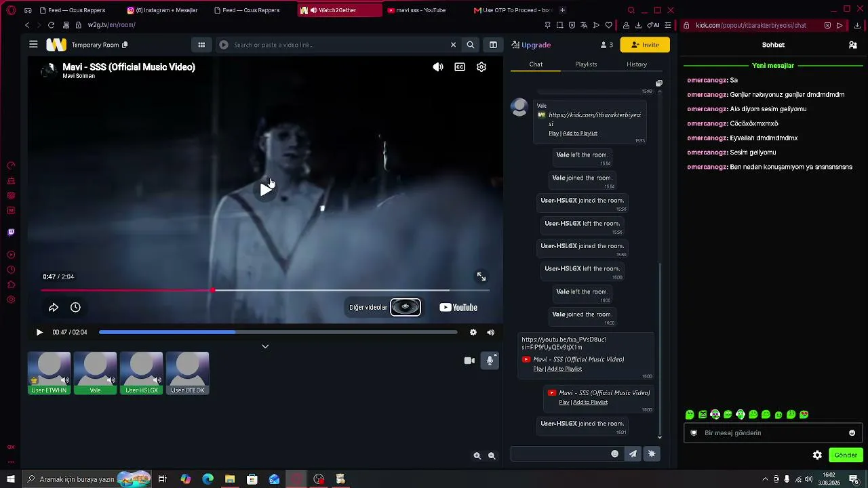Click the Diğer videolar thumbnail
The height and width of the screenshot is (488, 868).
(x=406, y=307)
